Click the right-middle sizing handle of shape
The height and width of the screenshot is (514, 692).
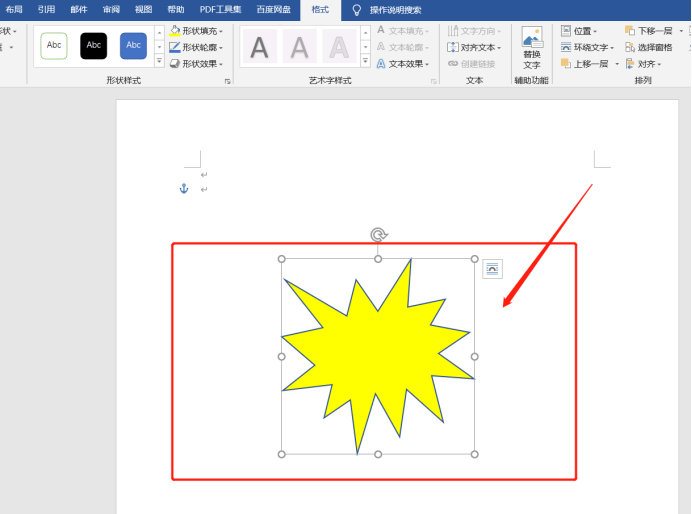[474, 356]
